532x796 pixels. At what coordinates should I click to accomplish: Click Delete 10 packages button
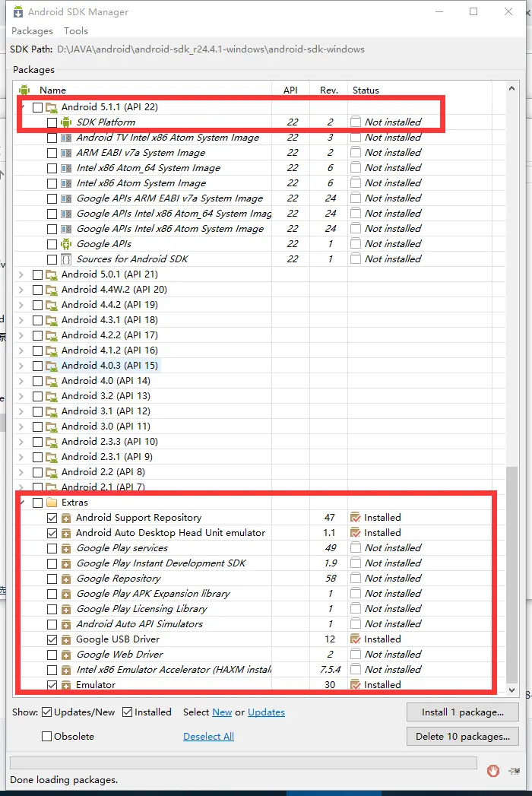pyautogui.click(x=462, y=737)
